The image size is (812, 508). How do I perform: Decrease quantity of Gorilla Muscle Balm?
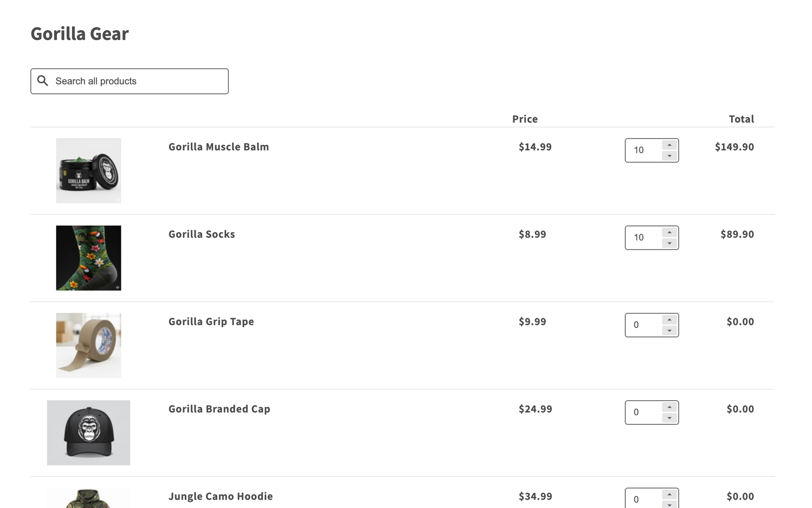670,156
